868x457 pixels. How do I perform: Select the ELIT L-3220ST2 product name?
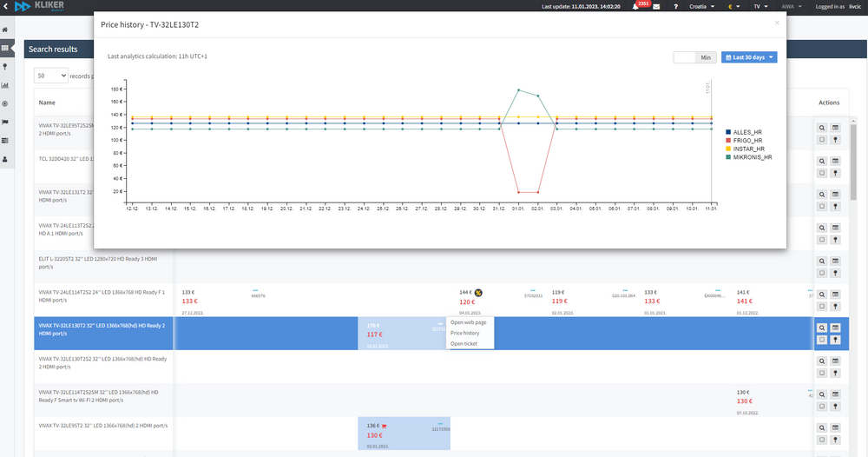tap(98, 262)
